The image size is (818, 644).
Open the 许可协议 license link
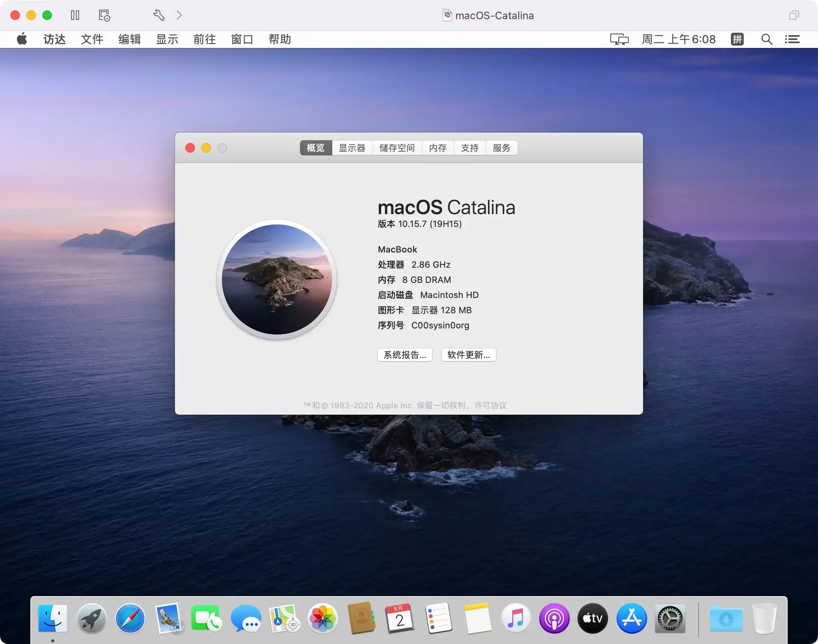pyautogui.click(x=490, y=405)
